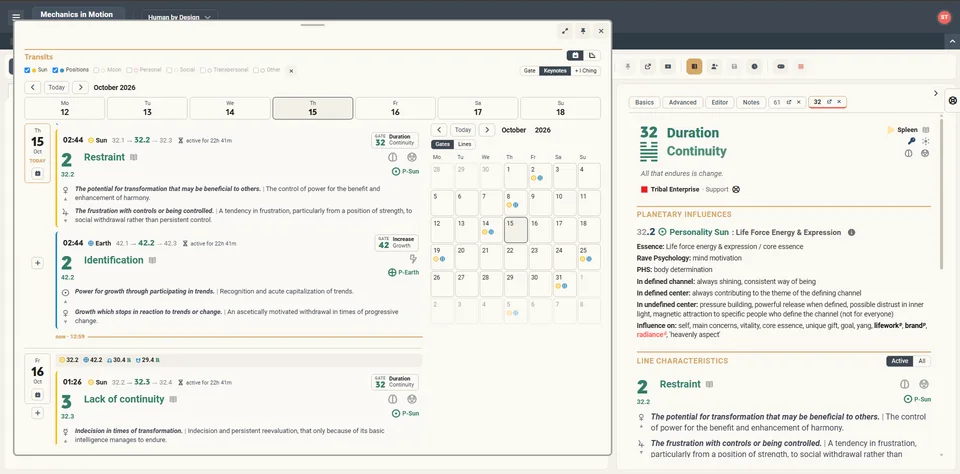This screenshot has width=960, height=474.
Task: Open the Human by Design dropdown
Action: click(179, 17)
